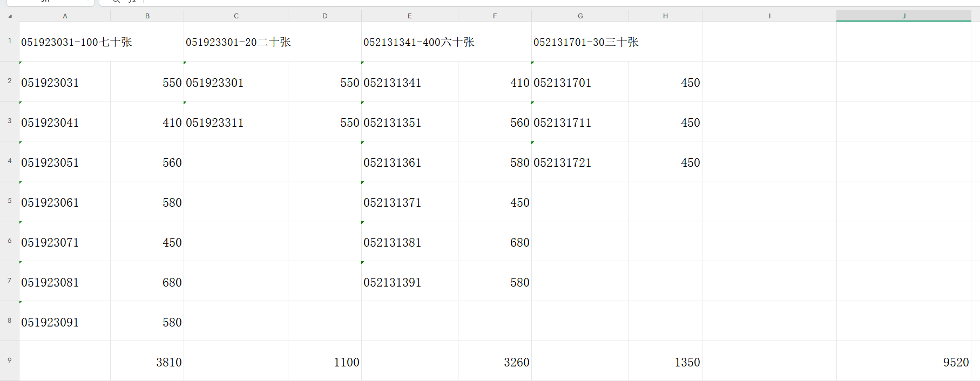Select cell containing 052131701-30三十张
Screen dimensions: 980x381
click(x=586, y=42)
